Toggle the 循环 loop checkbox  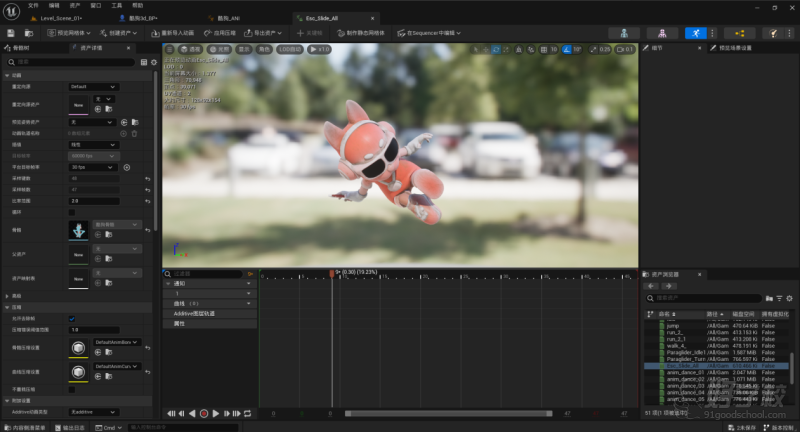[x=71, y=212]
